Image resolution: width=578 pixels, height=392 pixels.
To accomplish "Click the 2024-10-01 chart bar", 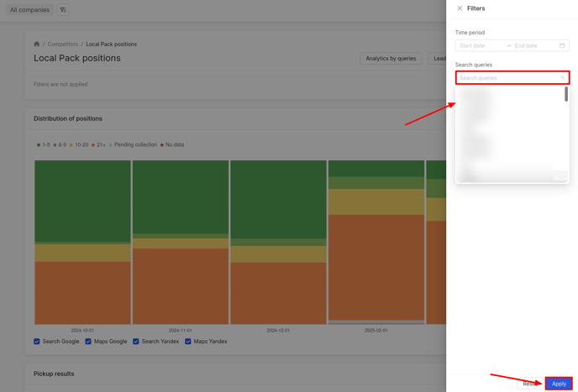I will (x=82, y=242).
